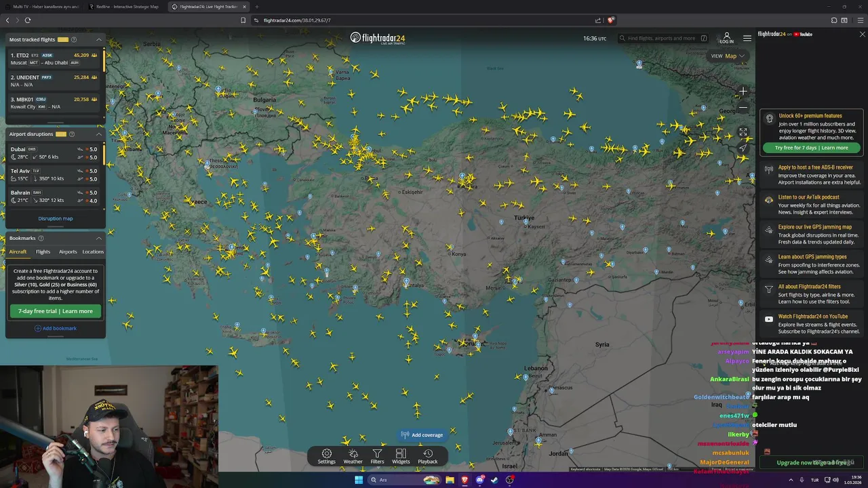Select the Flights bookmarks tab
The width and height of the screenshot is (868, 488).
click(43, 251)
